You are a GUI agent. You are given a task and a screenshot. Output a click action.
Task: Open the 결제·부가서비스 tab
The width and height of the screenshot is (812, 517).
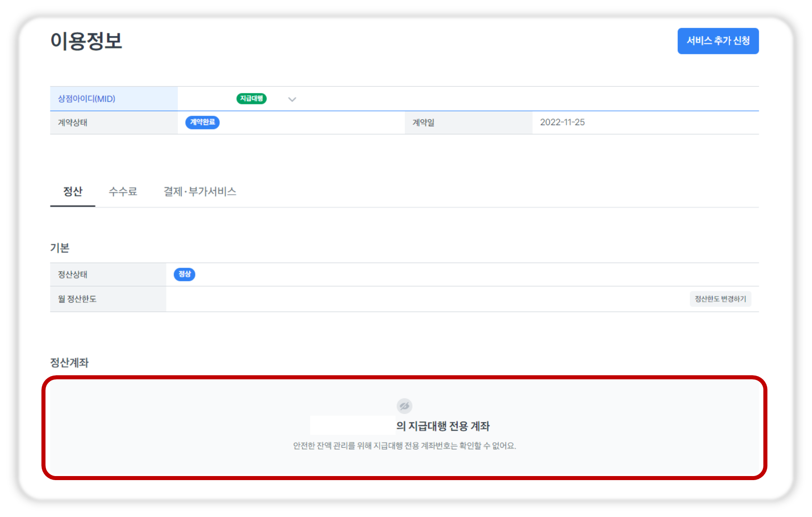(x=200, y=192)
